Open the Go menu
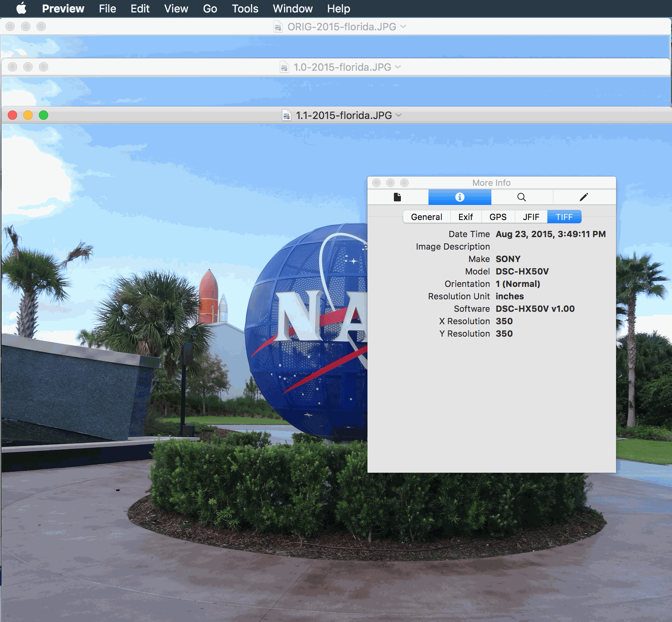 210,9
